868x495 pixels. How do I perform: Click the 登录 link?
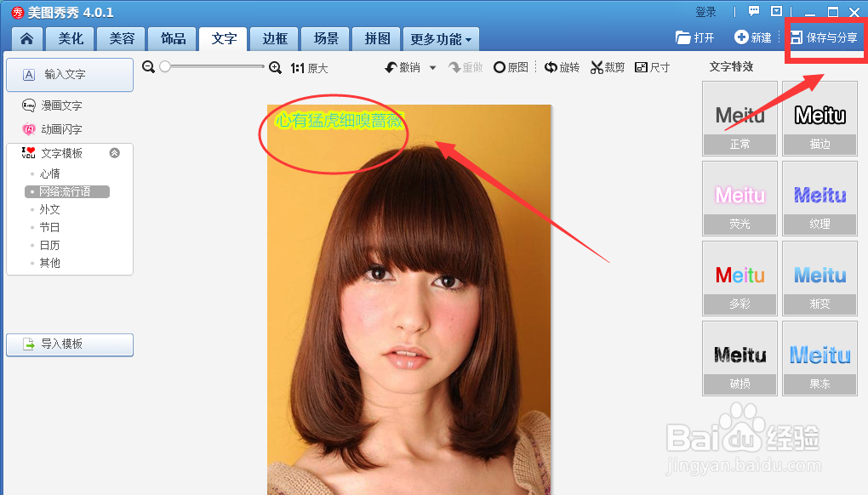coord(705,12)
